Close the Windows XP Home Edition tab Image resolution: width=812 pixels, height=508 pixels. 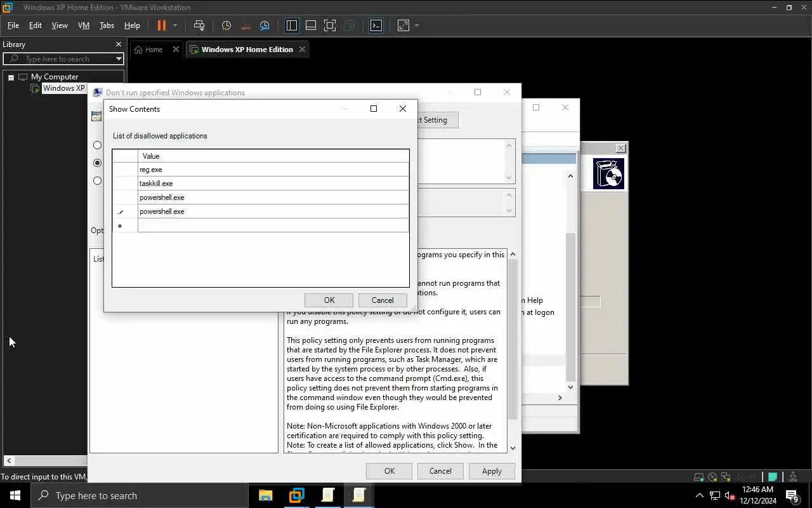302,50
